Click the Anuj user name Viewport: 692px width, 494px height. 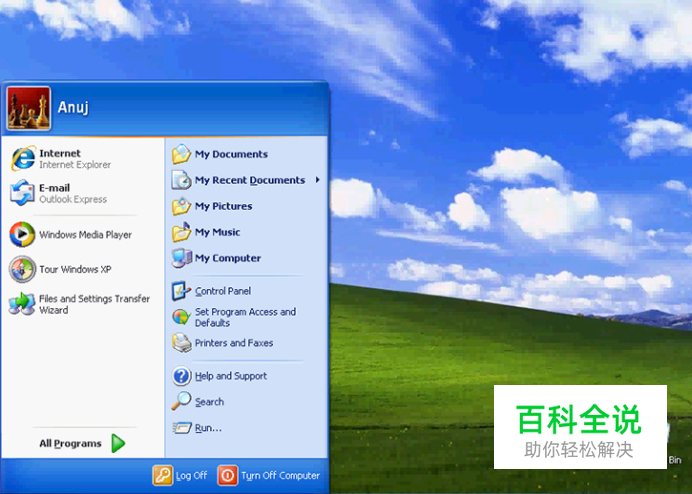[73, 107]
